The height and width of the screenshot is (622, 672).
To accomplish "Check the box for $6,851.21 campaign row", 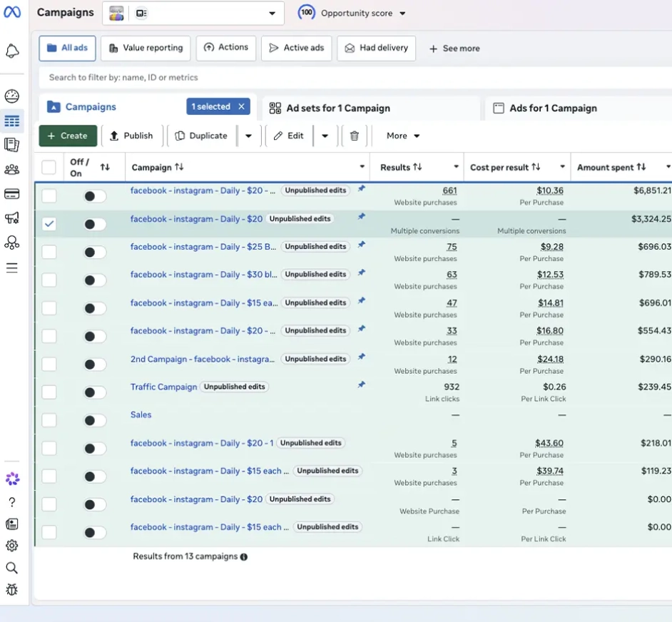I will pyautogui.click(x=49, y=196).
